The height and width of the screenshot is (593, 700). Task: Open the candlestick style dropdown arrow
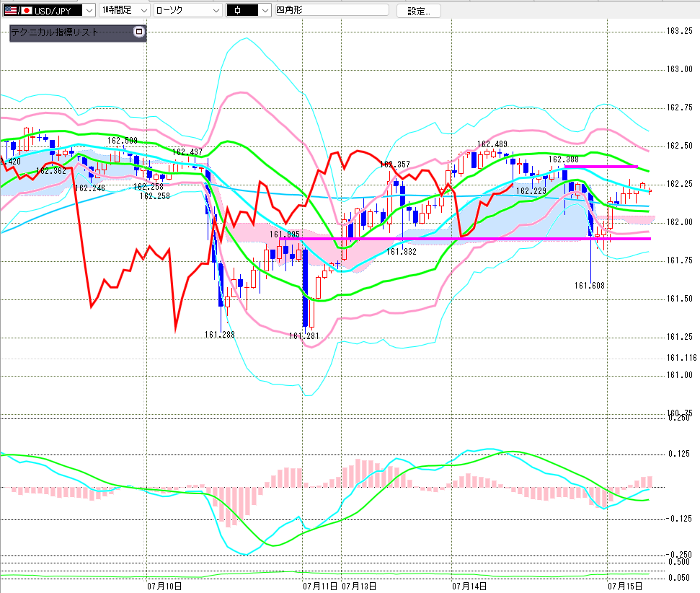click(x=265, y=10)
